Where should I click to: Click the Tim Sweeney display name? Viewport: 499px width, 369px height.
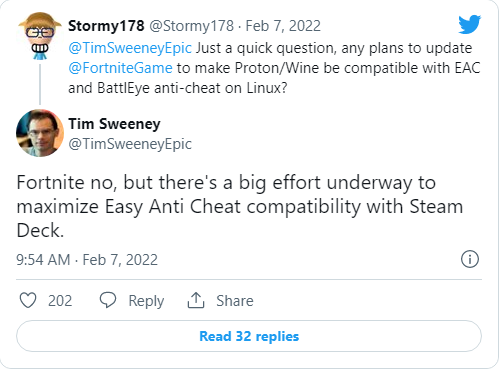click(x=114, y=124)
